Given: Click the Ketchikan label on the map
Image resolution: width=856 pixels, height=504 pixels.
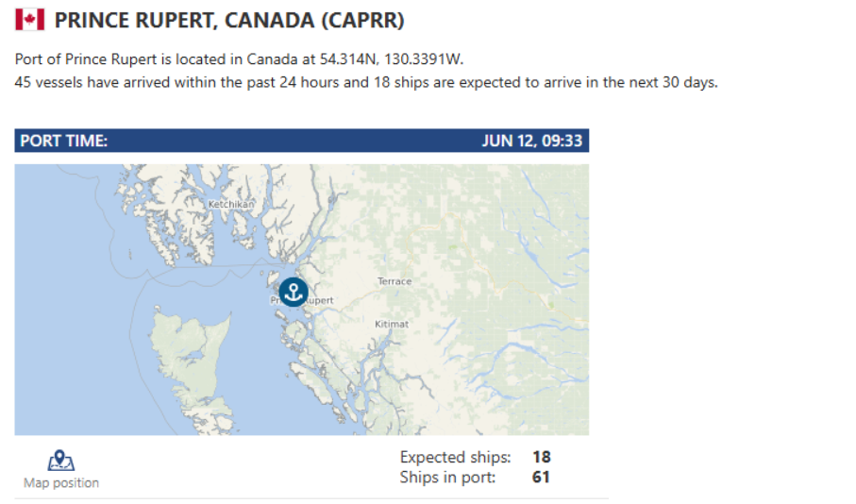Looking at the screenshot, I should point(231,204).
